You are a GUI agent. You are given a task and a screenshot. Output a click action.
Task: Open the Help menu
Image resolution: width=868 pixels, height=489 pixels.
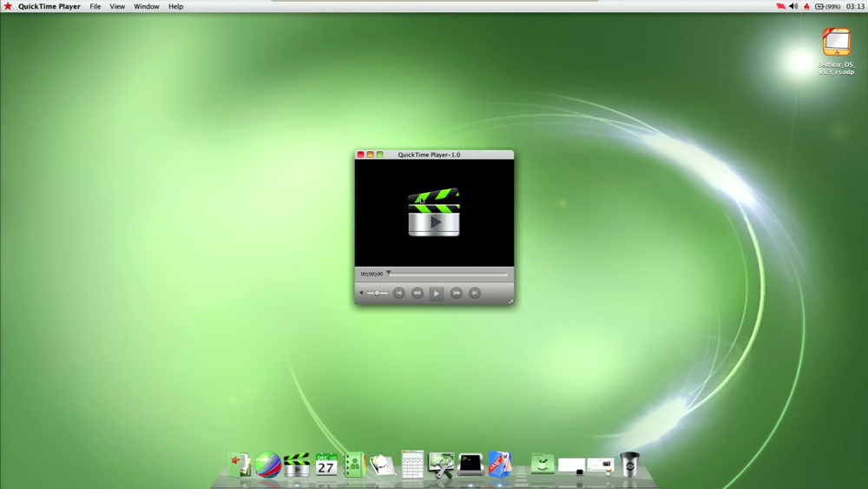[176, 6]
